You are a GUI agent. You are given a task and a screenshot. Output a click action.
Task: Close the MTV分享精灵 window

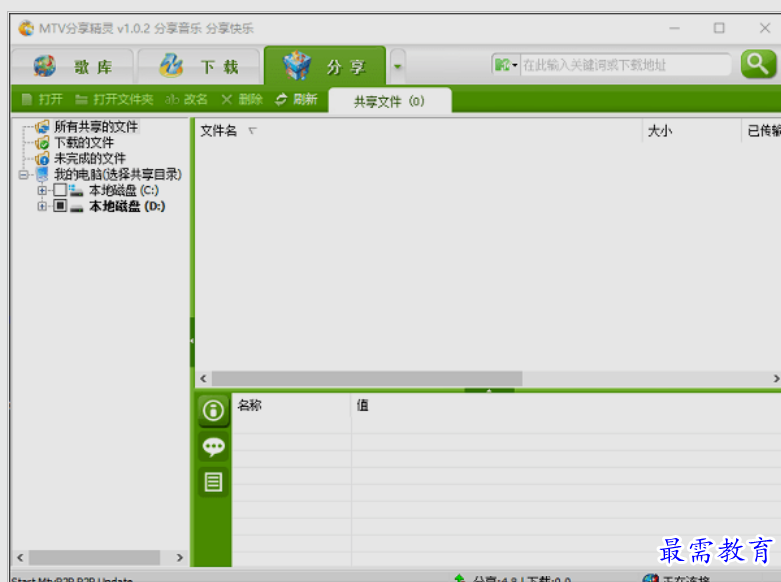765,28
